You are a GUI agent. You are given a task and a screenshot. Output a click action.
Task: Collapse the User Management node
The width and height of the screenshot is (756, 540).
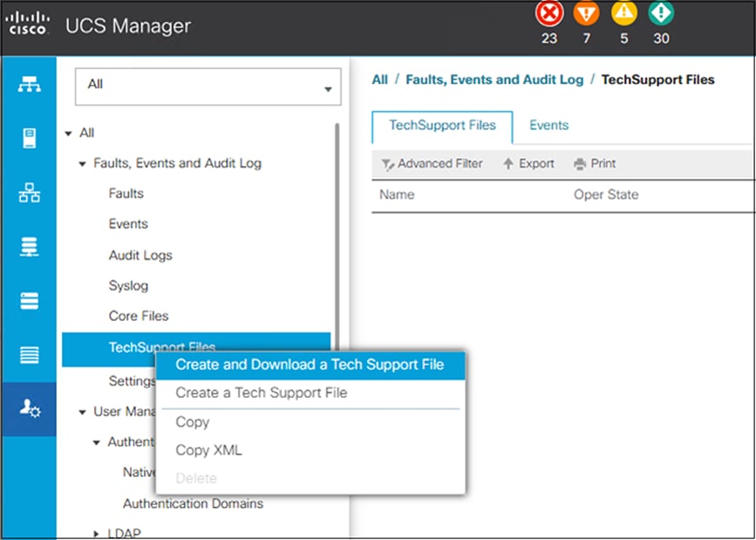(83, 412)
